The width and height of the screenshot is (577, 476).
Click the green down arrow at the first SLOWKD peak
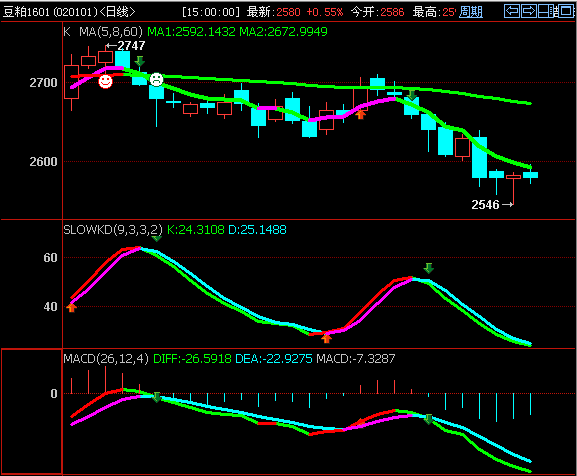pos(157,238)
